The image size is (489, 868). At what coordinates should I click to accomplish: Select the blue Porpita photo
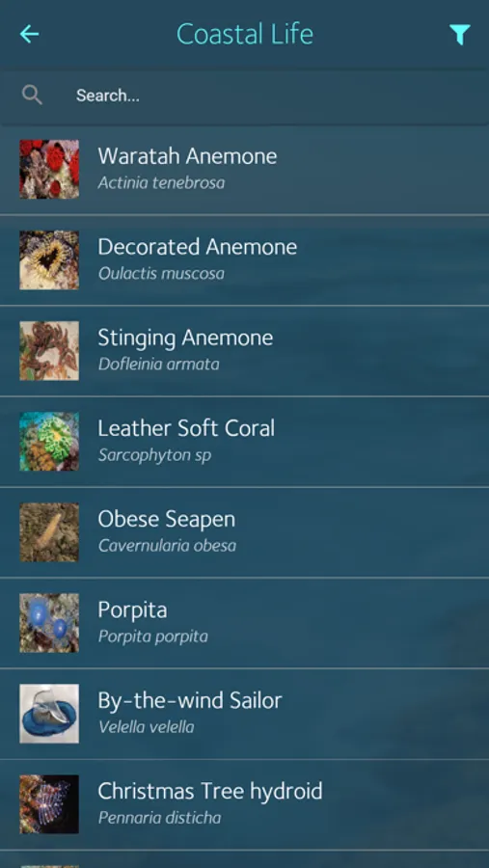49,623
